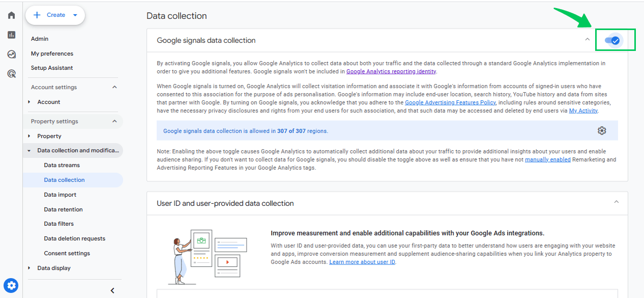Viewport: 644px width, 298px height.
Task: Follow the My Activity link
Action: click(x=583, y=111)
